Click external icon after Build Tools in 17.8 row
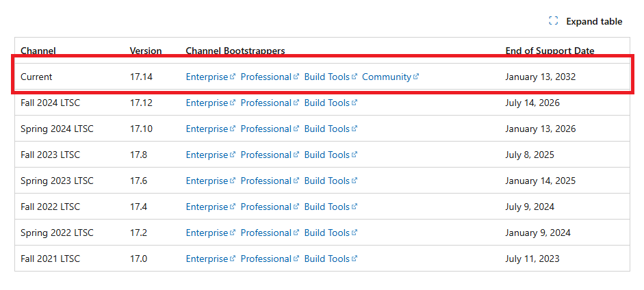Screen dimensions: 644x290 point(355,154)
